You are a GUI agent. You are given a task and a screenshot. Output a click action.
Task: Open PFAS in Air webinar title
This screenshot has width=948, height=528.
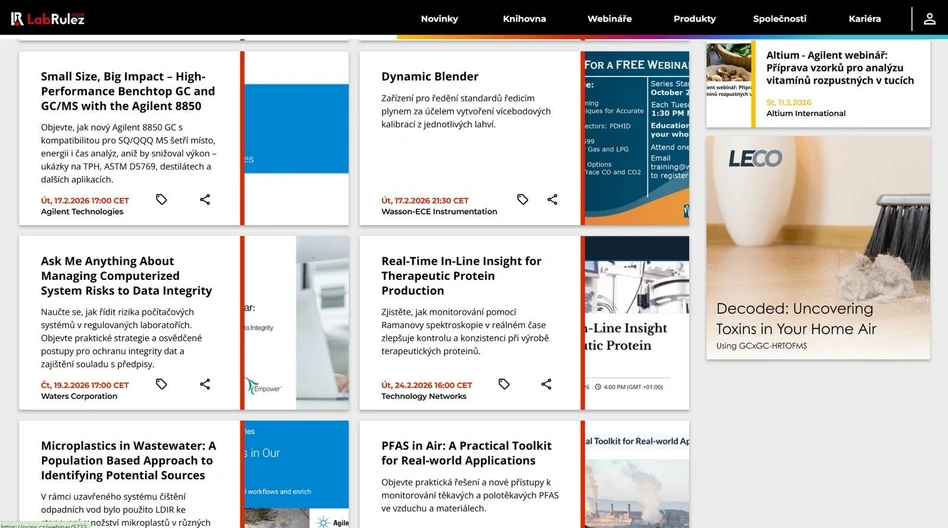466,453
